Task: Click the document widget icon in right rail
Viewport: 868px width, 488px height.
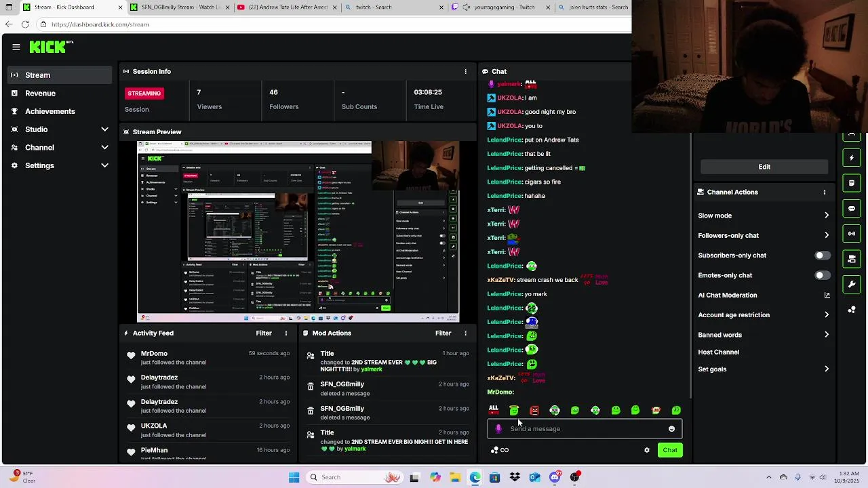Action: [852, 183]
